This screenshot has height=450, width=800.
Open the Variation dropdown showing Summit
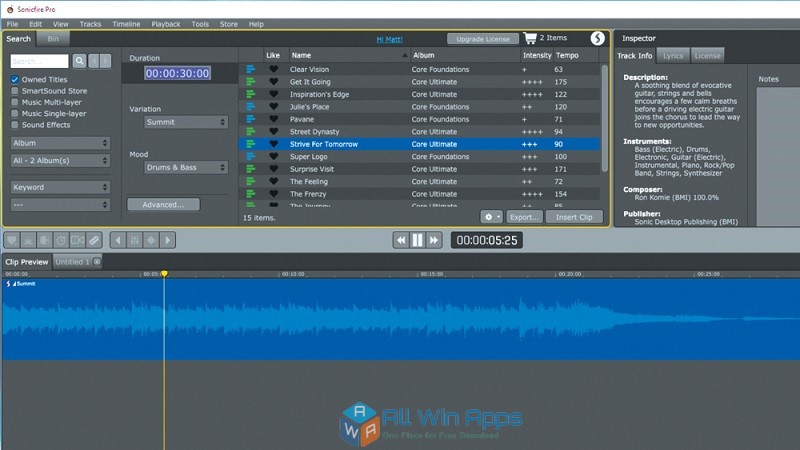pyautogui.click(x=186, y=122)
